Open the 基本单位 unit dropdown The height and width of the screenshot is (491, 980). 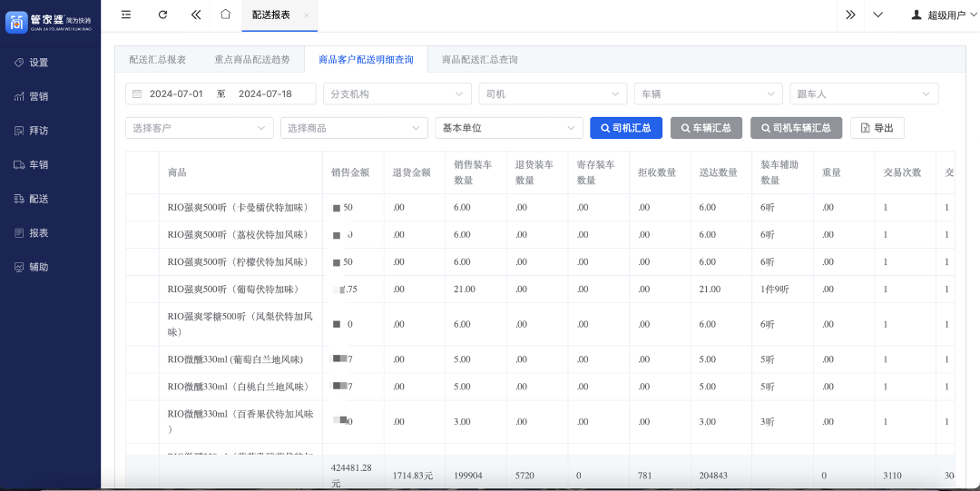point(508,128)
